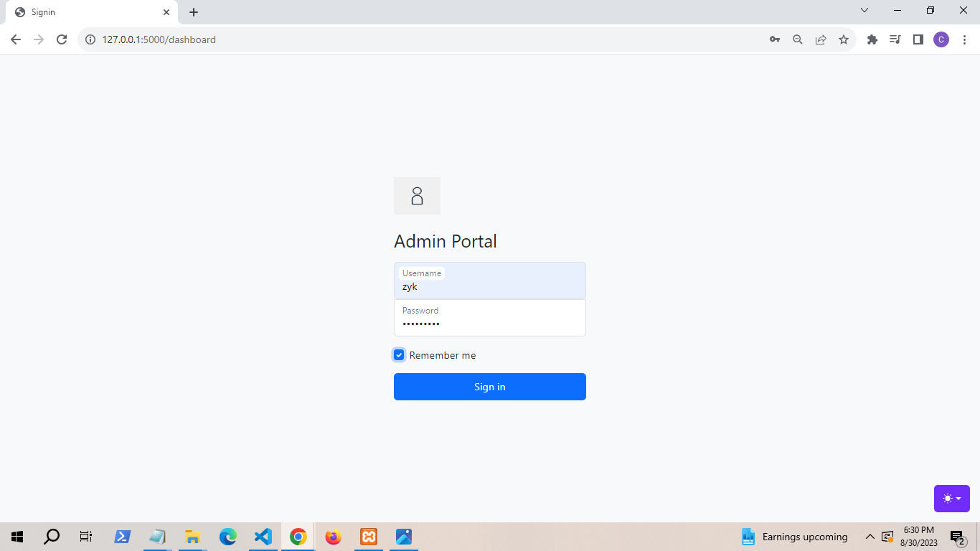This screenshot has height=551, width=980.
Task: Toggle the browser side panel
Action: click(x=918, y=39)
